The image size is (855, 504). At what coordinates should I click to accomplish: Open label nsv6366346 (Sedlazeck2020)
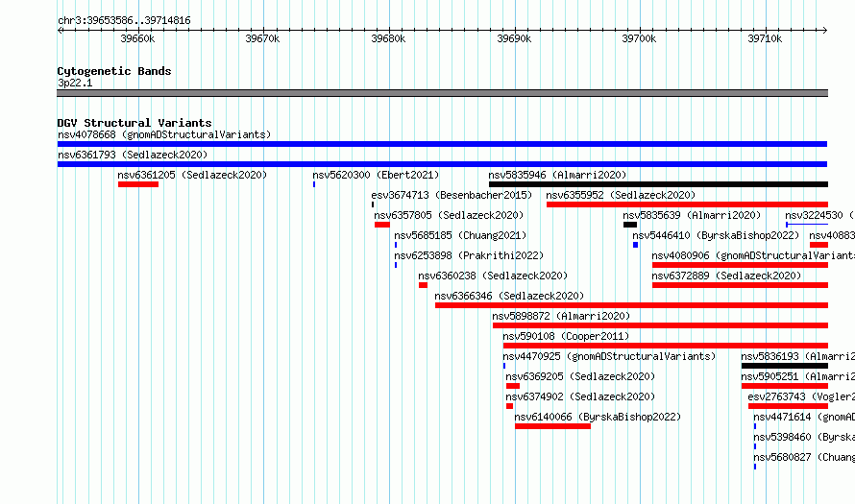click(x=509, y=296)
